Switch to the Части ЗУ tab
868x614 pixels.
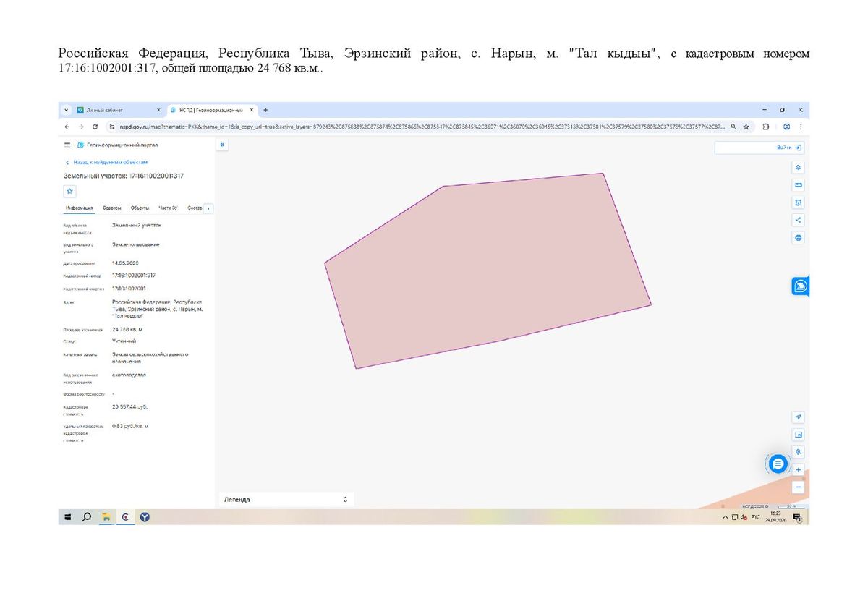[169, 208]
